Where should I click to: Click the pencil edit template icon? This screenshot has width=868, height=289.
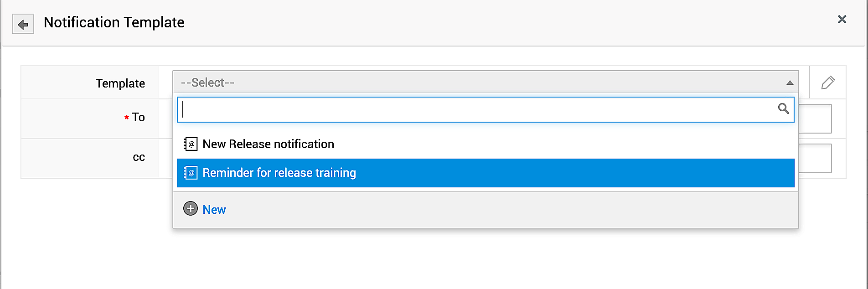pos(827,83)
